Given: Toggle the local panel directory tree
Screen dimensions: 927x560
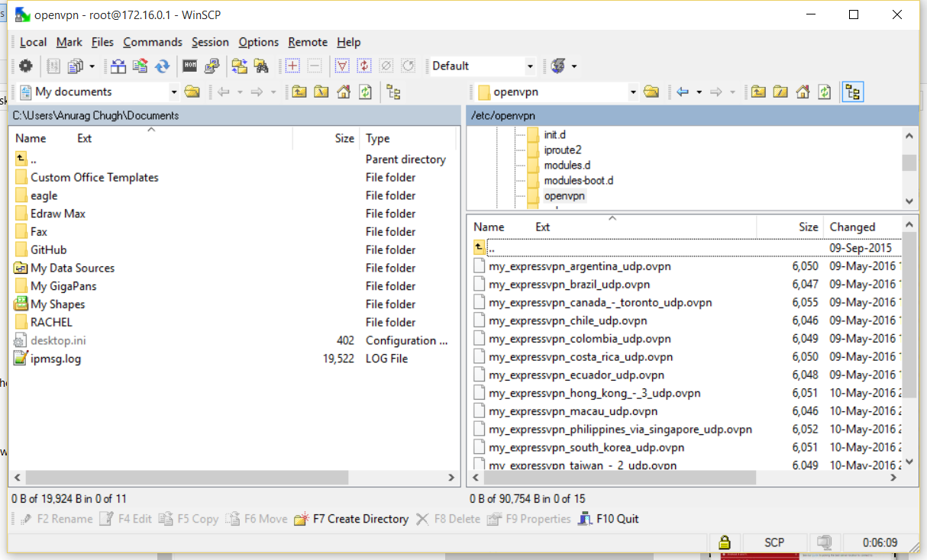Looking at the screenshot, I should 394,92.
